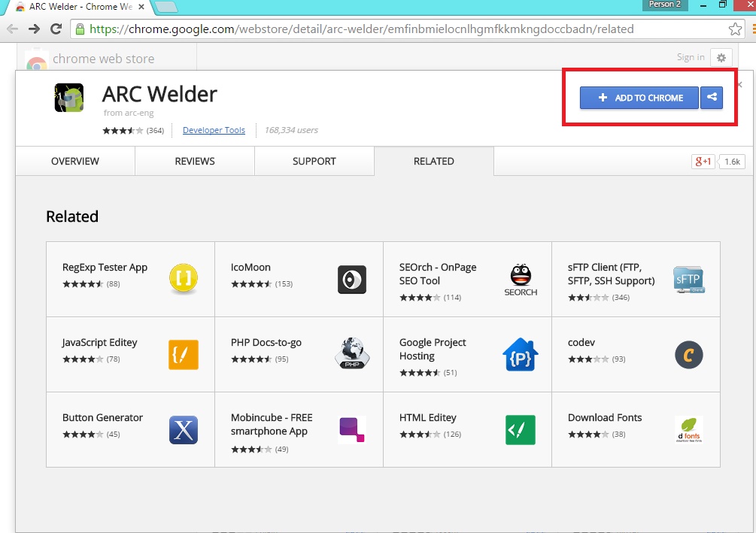Open a new browser tab
This screenshot has height=533, width=756.
click(166, 8)
